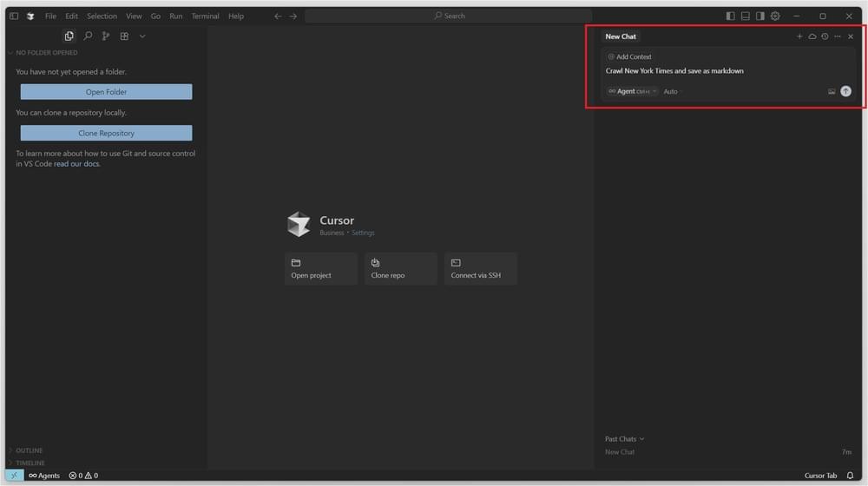Collapse the Past Chats section
868x486 pixels.
click(624, 439)
